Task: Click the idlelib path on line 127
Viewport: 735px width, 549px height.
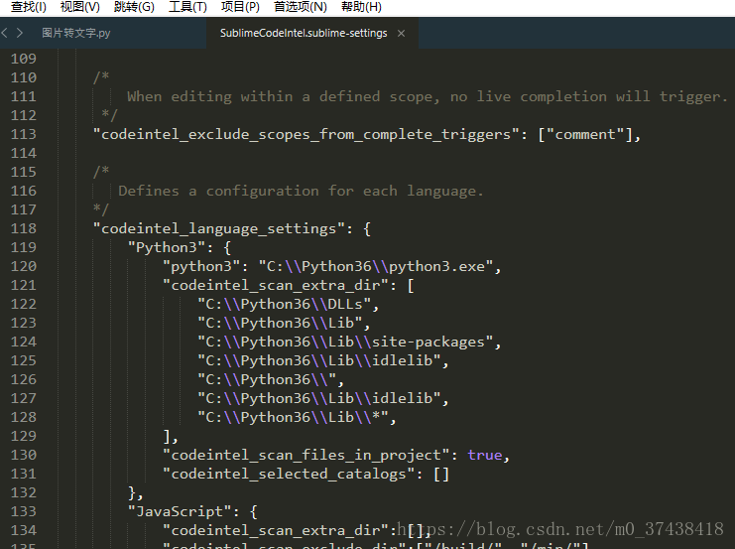Action: [x=319, y=399]
